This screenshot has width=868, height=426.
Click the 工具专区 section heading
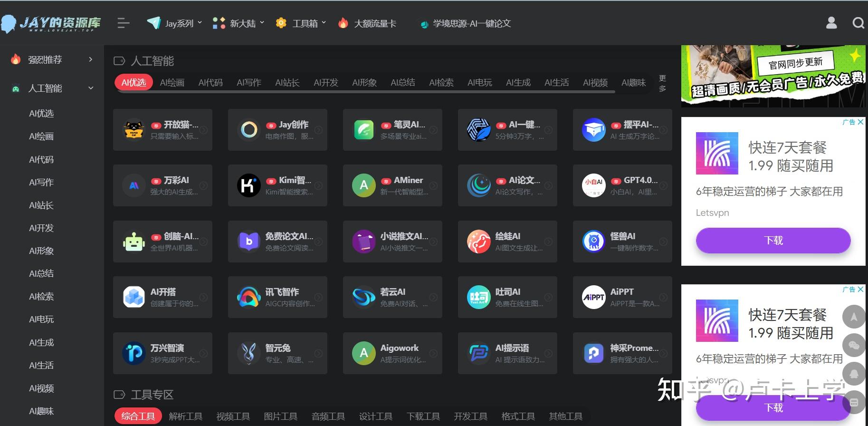(x=152, y=395)
